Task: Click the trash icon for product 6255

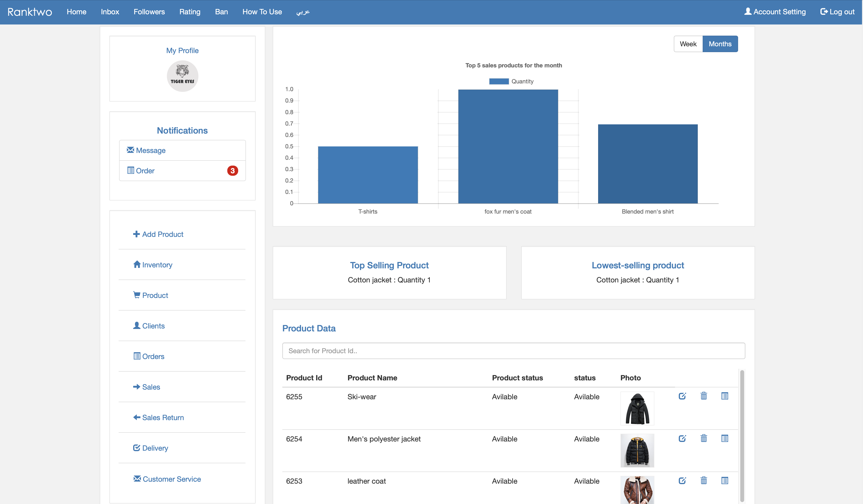Action: 704,396
